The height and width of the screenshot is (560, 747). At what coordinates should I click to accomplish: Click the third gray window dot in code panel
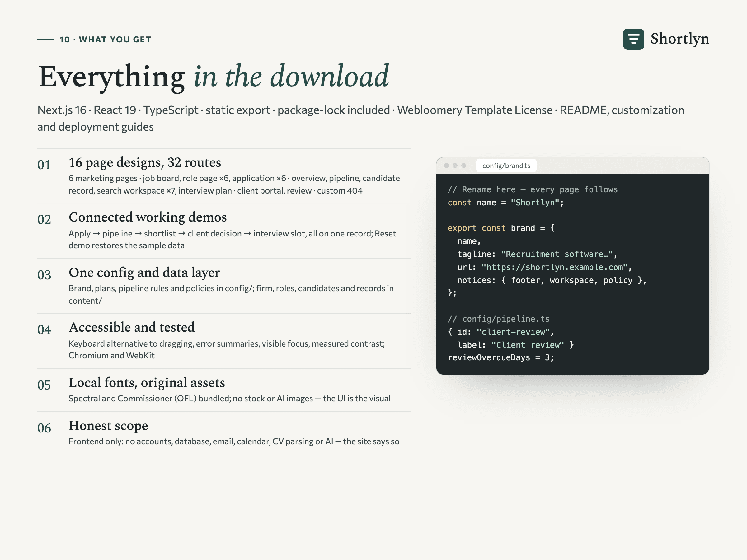click(x=464, y=166)
